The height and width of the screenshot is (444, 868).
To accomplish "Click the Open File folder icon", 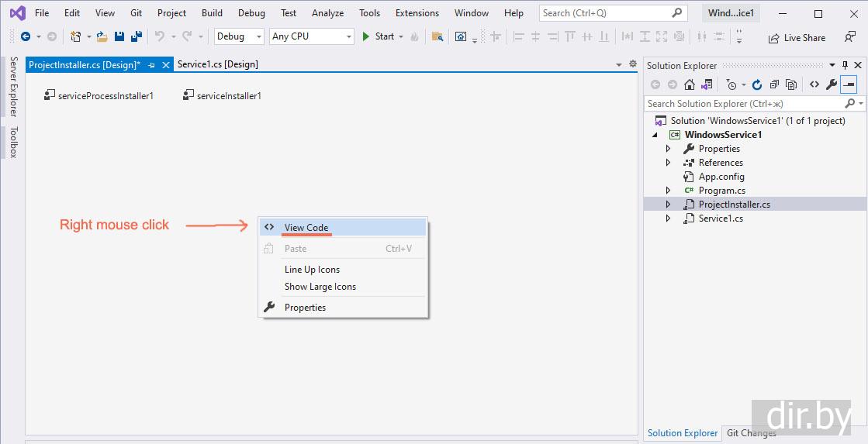I will pos(102,36).
